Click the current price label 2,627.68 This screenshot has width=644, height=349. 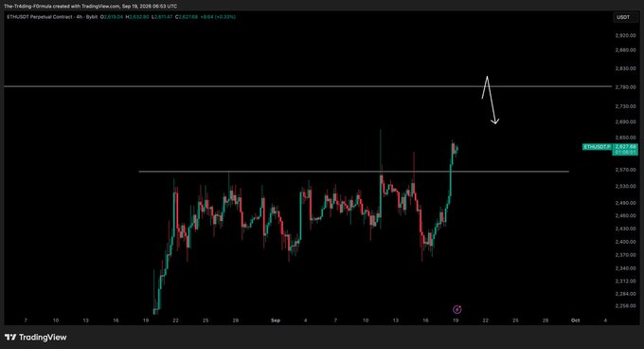(x=625, y=147)
